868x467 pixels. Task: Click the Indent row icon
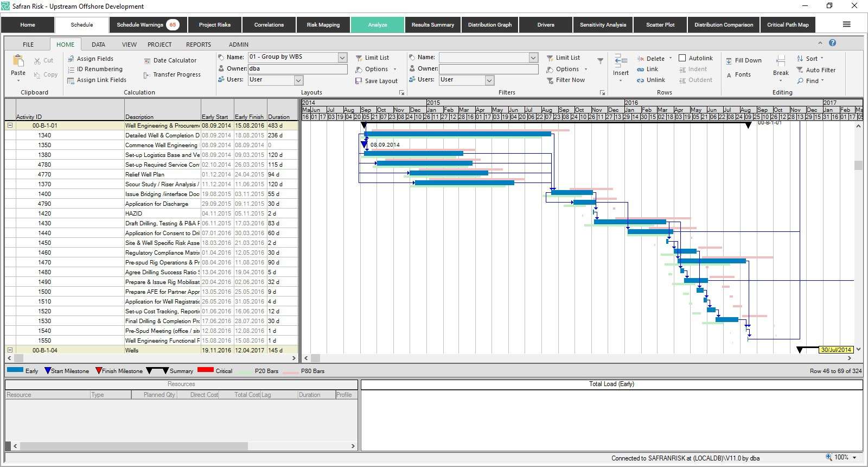(x=682, y=70)
